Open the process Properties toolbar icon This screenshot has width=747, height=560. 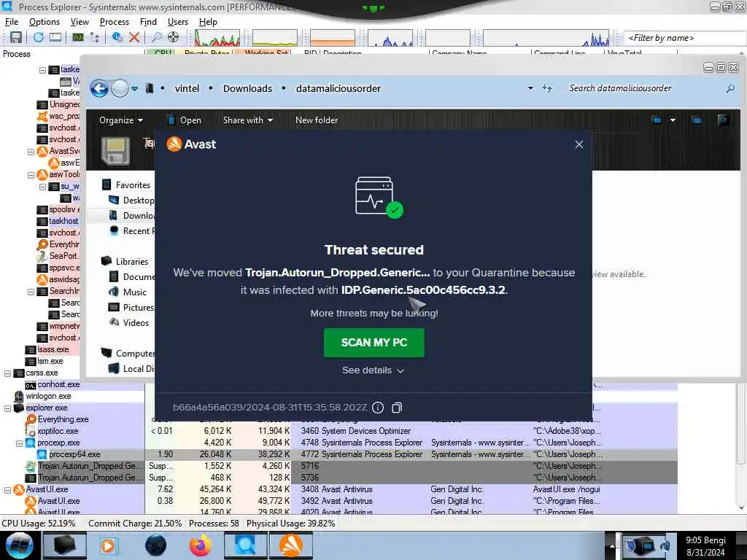click(117, 37)
